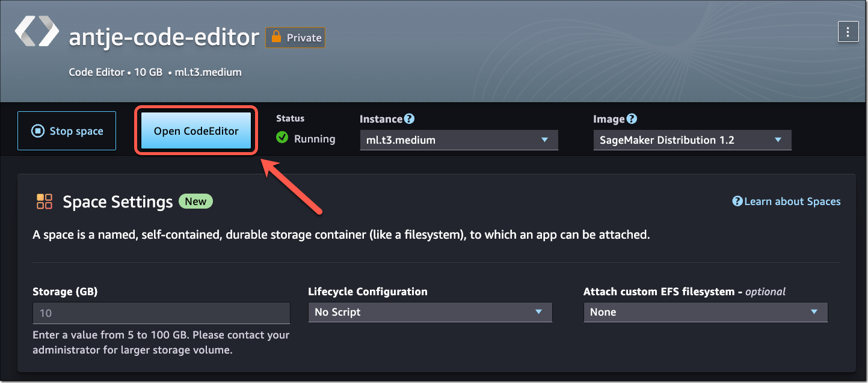Click the Space Settings grid icon
Image resolution: width=868 pixels, height=383 pixels.
[x=43, y=201]
